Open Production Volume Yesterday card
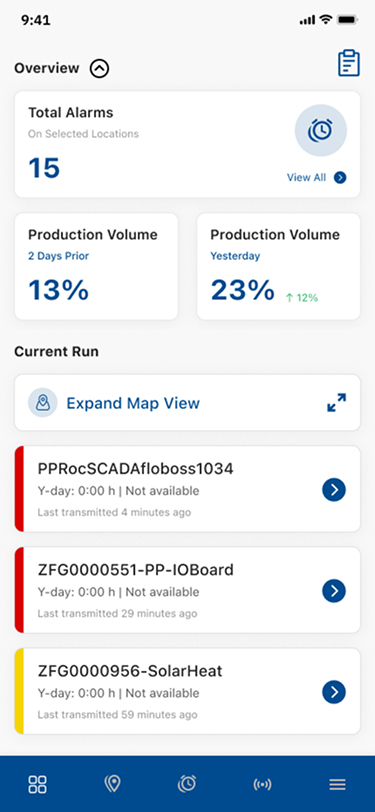The width and height of the screenshot is (375, 812). pyautogui.click(x=279, y=266)
